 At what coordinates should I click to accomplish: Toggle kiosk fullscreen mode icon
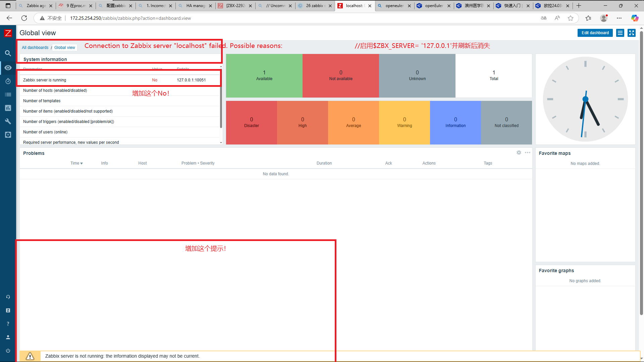(632, 33)
